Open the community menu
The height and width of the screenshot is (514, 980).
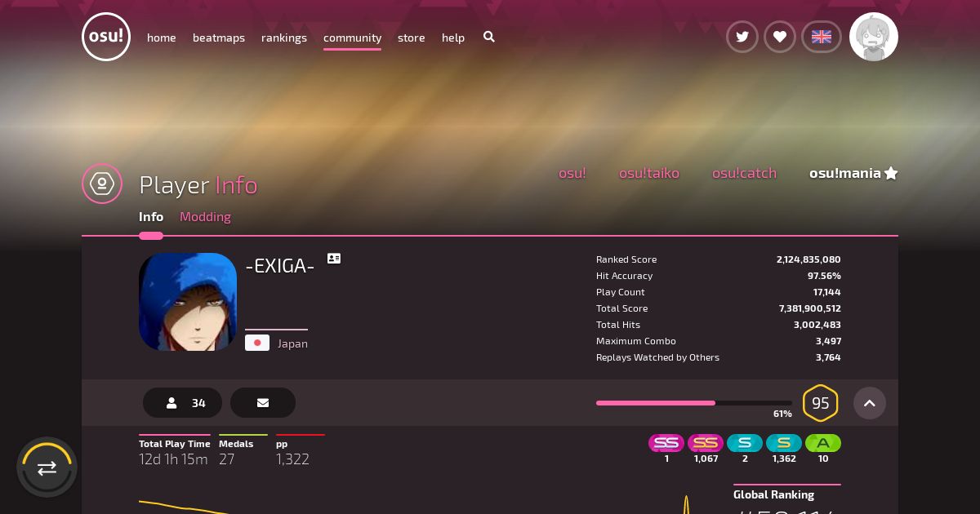click(352, 38)
